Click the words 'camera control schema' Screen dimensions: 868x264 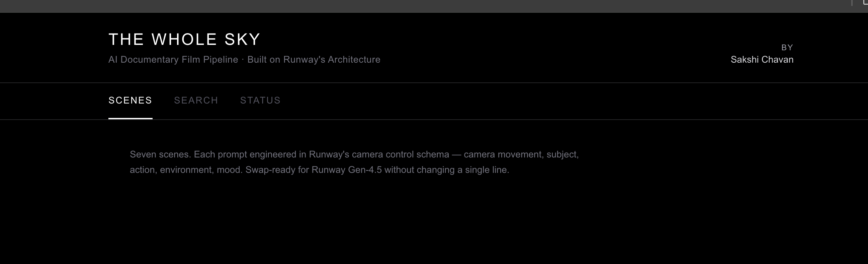click(401, 154)
